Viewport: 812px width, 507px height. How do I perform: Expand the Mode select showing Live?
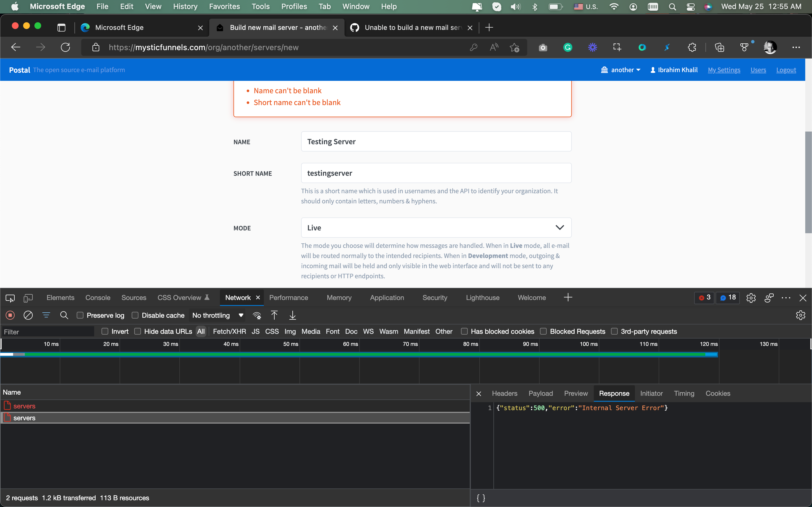[436, 228]
